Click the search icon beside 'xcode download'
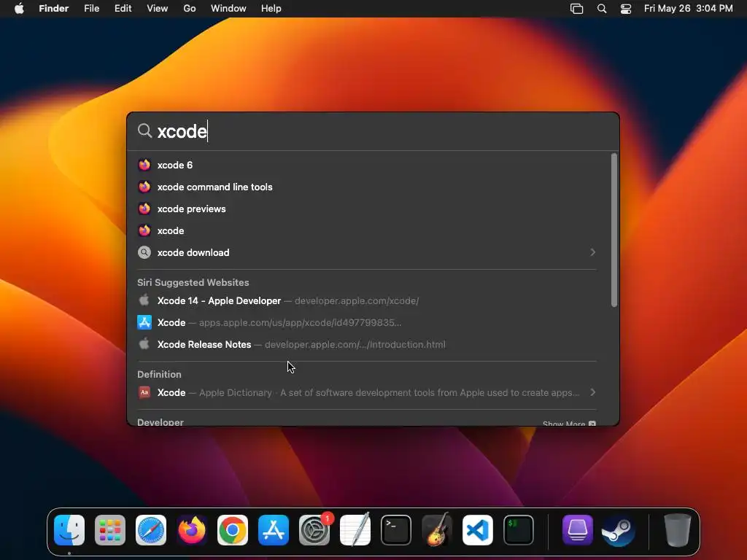Screen dimensions: 747x560 144,252
